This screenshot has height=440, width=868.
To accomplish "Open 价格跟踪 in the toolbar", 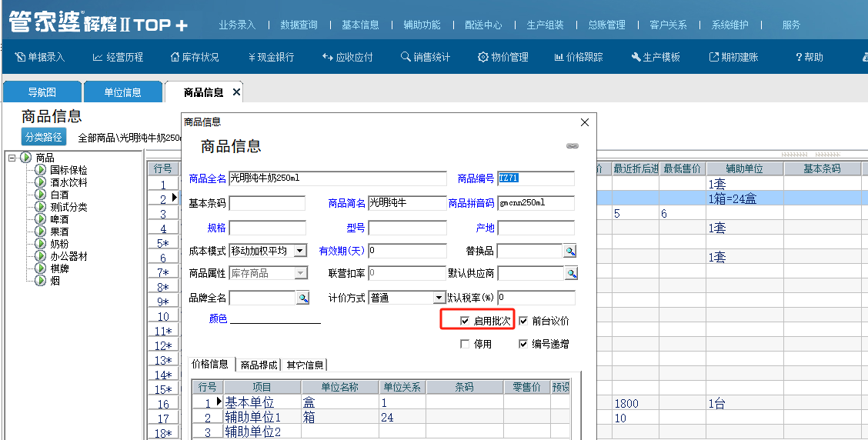I will pyautogui.click(x=579, y=57).
